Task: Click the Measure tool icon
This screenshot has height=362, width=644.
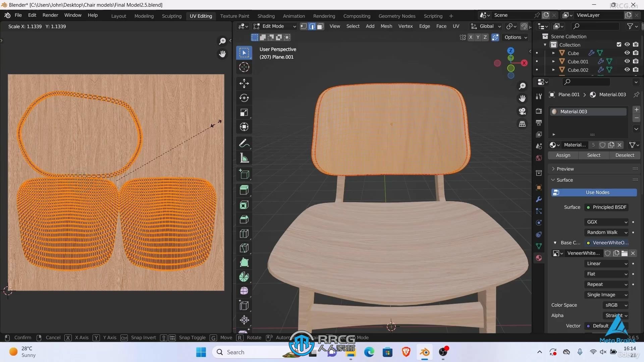Action: coord(245,158)
